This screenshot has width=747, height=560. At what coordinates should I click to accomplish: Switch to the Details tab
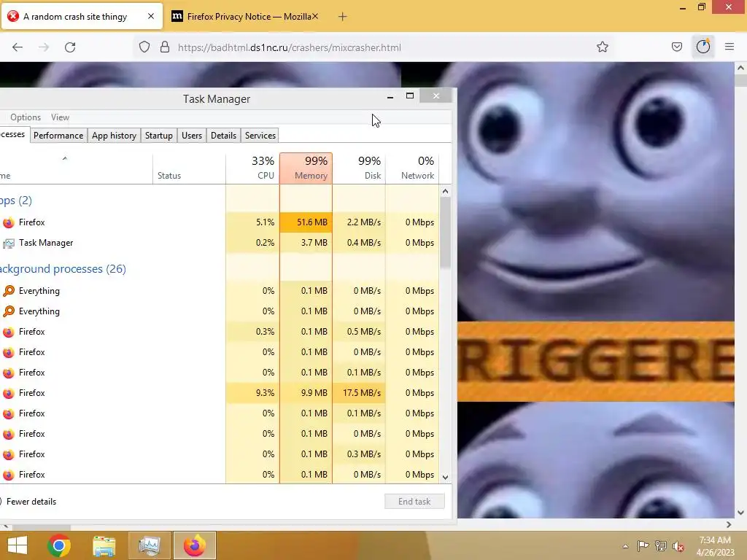[223, 135]
